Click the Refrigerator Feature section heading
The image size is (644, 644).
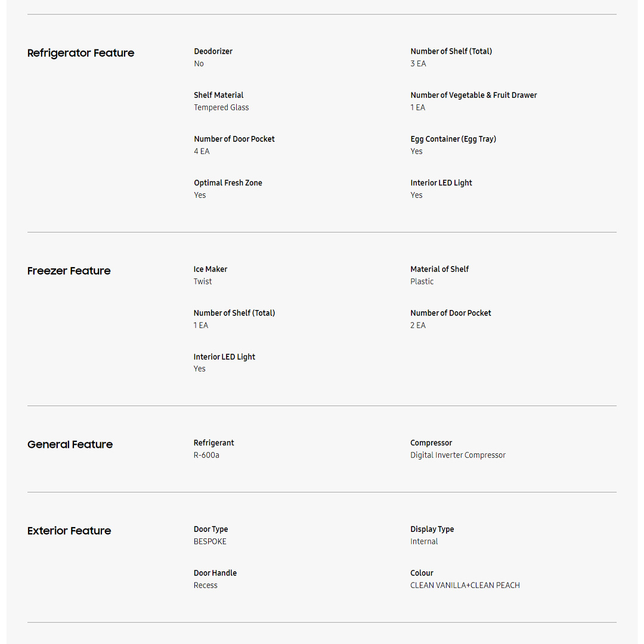click(80, 53)
